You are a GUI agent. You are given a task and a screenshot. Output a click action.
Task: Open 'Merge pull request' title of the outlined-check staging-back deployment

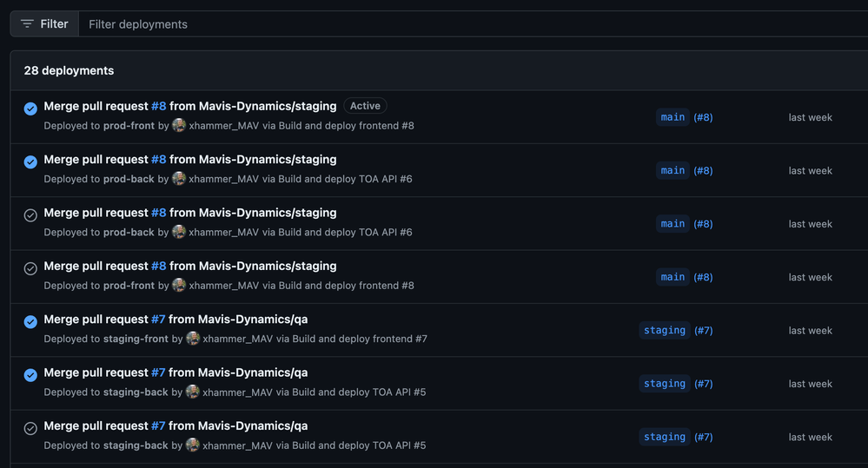click(x=176, y=426)
